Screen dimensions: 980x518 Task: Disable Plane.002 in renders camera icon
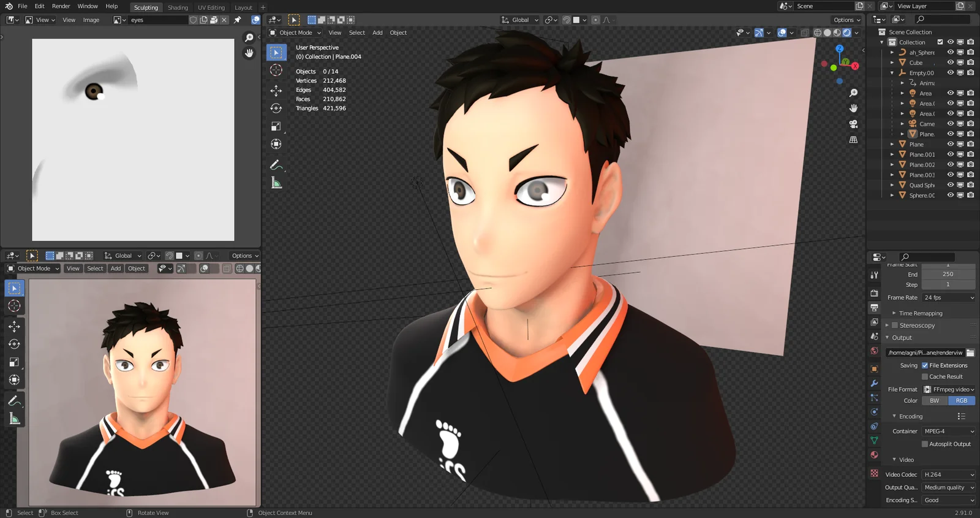[970, 164]
